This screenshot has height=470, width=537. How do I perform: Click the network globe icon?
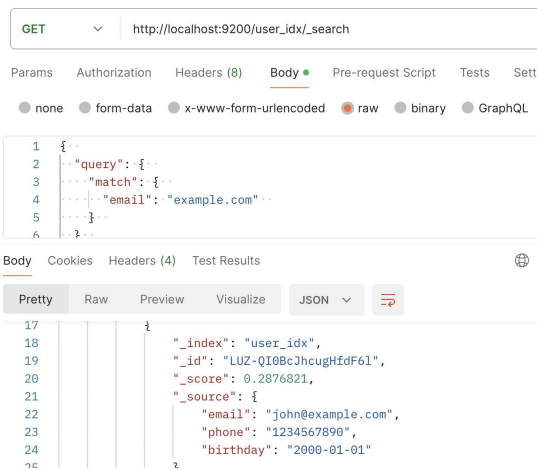coord(522,260)
